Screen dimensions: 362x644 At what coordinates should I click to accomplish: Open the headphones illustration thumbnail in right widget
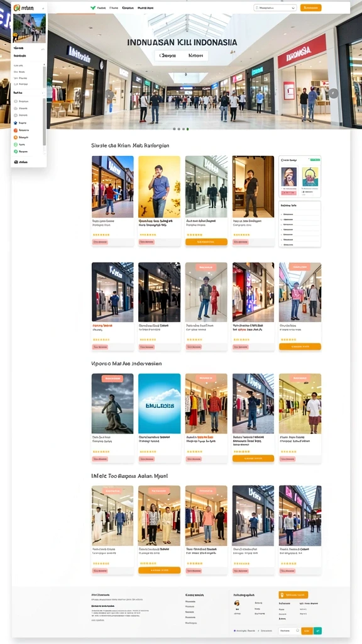click(310, 177)
